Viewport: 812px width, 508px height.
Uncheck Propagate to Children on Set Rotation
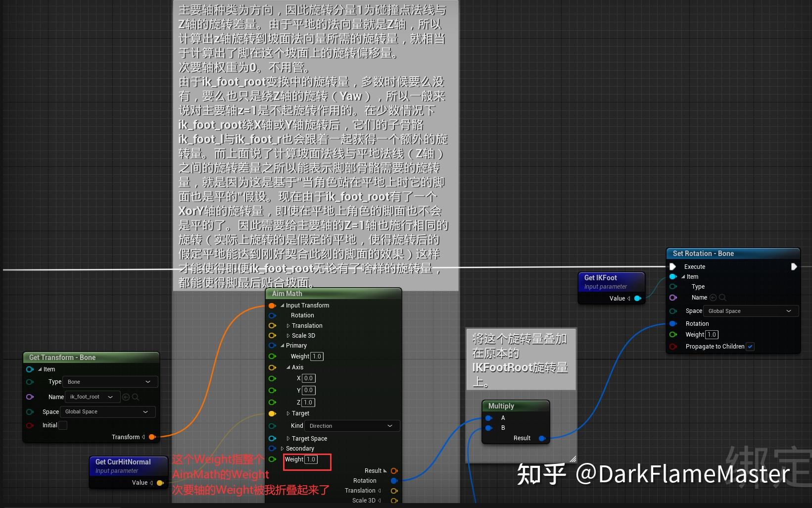751,347
